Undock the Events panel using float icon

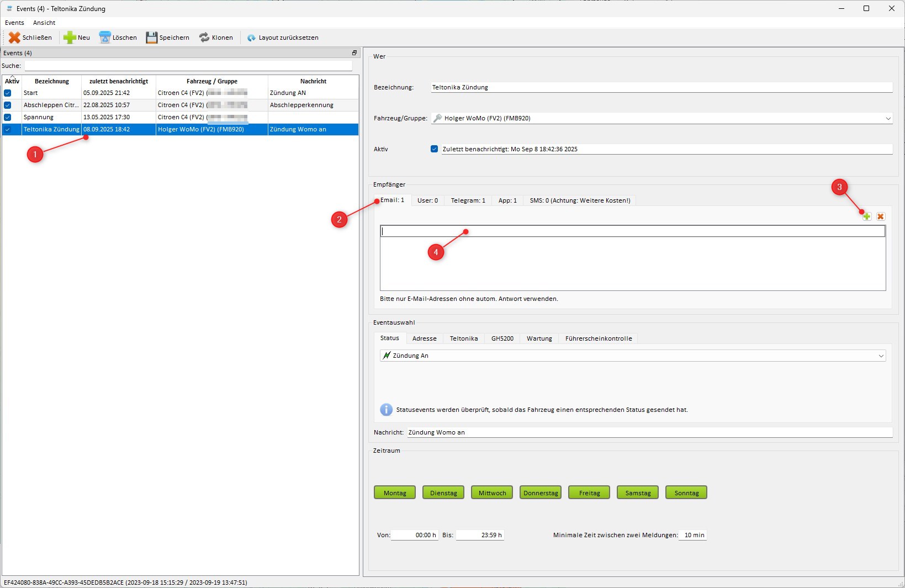click(x=354, y=53)
